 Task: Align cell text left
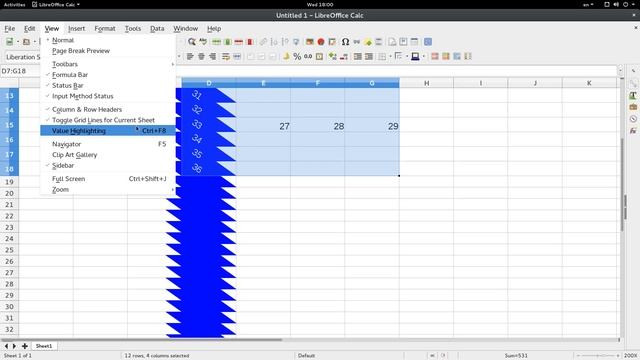(x=190, y=56)
